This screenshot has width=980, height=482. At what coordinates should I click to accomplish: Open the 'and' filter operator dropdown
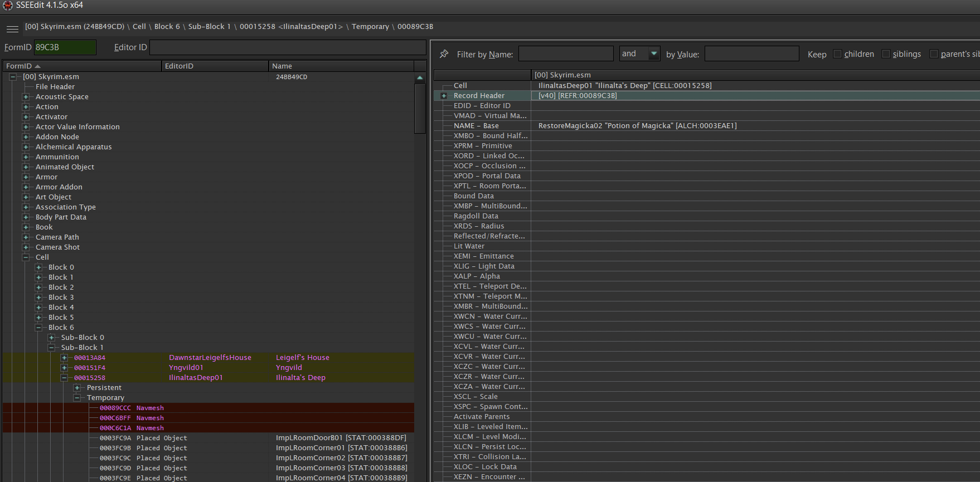pos(653,54)
